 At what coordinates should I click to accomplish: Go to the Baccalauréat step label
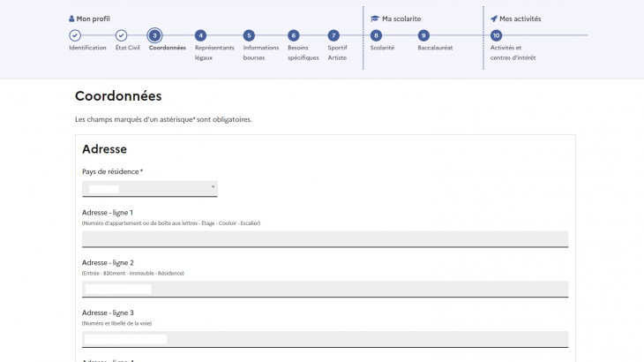[435, 48]
